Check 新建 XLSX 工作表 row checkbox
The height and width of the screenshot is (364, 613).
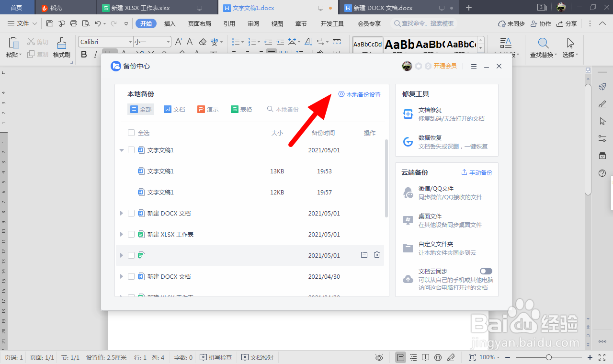click(x=131, y=234)
